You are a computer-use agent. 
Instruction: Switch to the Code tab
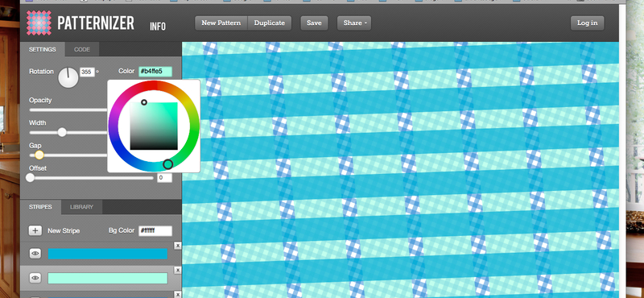point(82,49)
